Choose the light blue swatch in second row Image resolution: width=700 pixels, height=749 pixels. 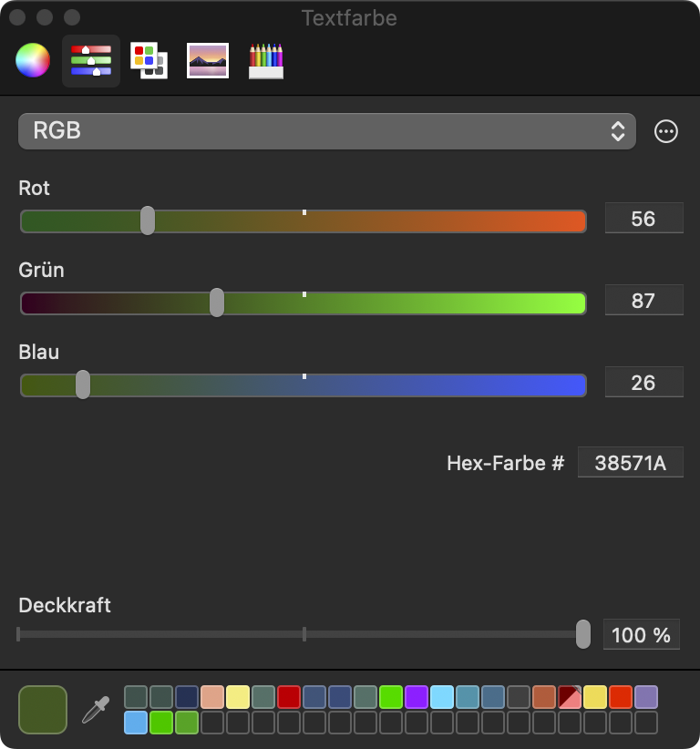(136, 723)
